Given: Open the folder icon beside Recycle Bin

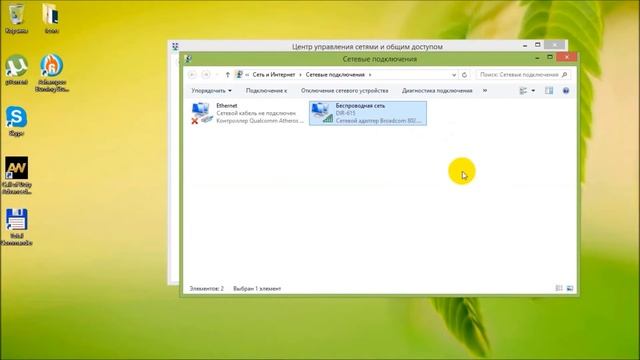Looking at the screenshot, I should 51,18.
